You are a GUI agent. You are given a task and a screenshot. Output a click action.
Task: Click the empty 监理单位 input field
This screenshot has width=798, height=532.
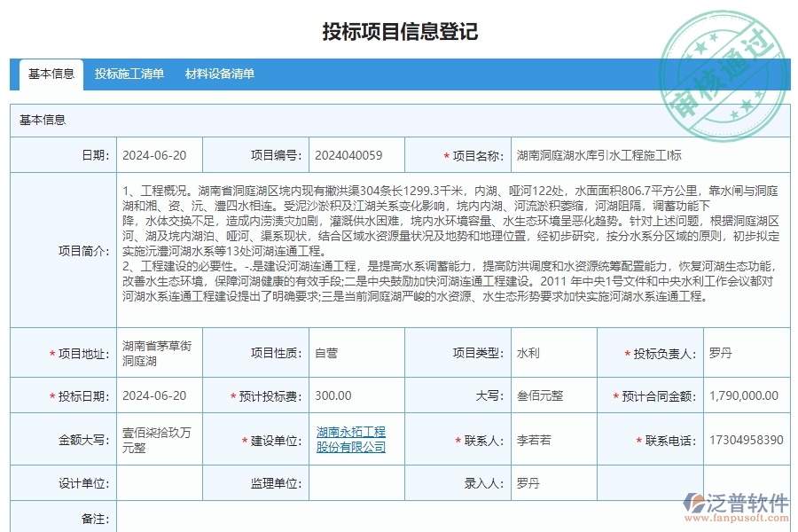[x=353, y=483]
